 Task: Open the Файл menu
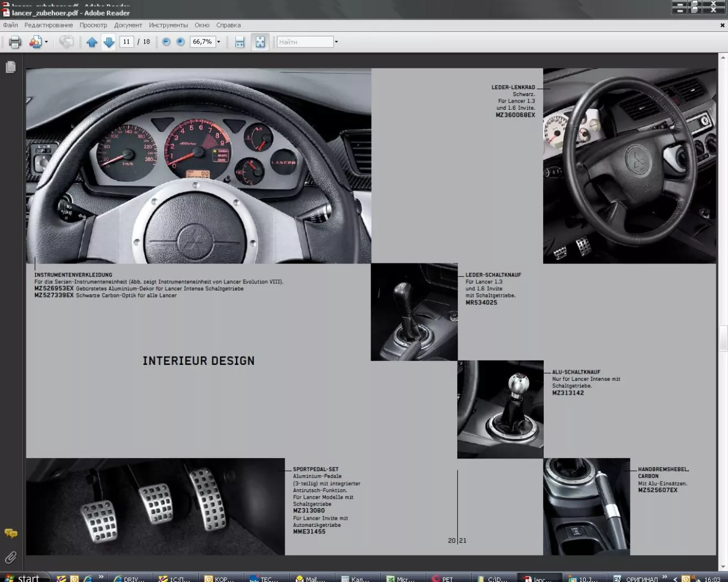[x=10, y=25]
